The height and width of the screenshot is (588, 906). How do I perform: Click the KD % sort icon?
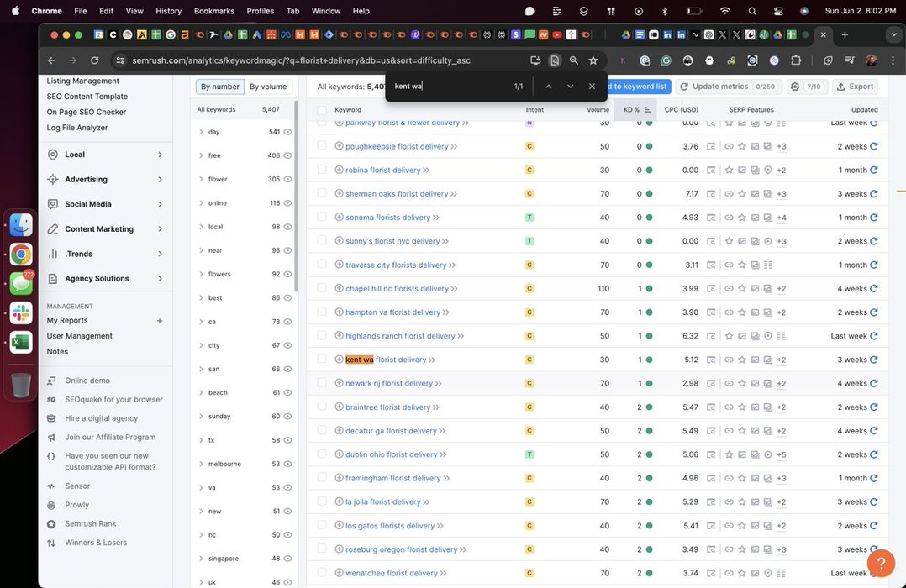[647, 110]
